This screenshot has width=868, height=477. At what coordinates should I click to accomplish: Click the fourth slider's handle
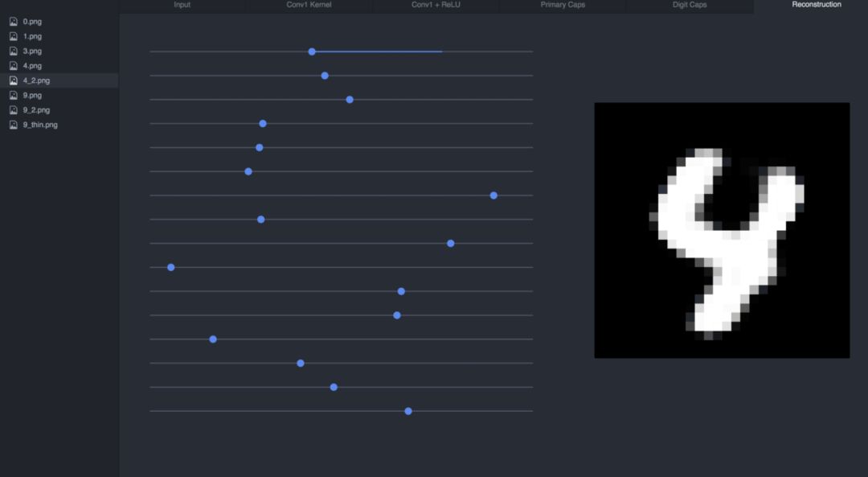click(x=263, y=124)
